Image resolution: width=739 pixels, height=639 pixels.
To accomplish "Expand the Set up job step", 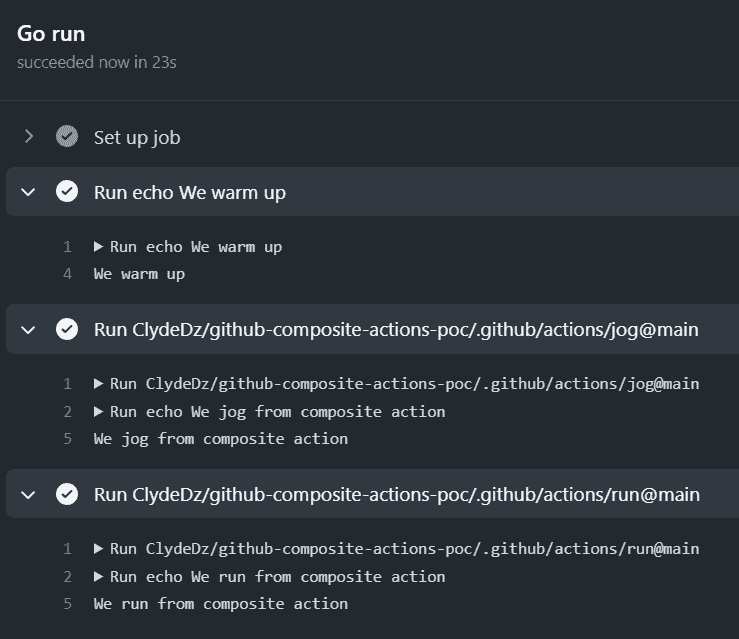I will 29,137.
